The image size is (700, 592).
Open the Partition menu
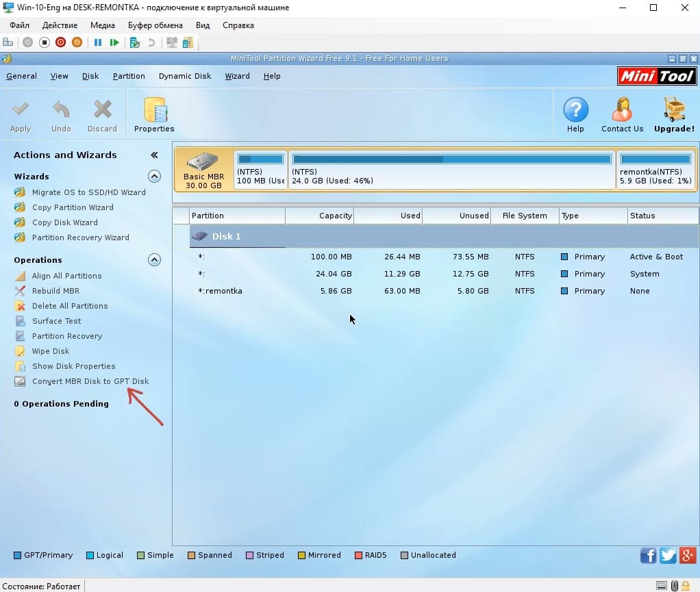129,76
